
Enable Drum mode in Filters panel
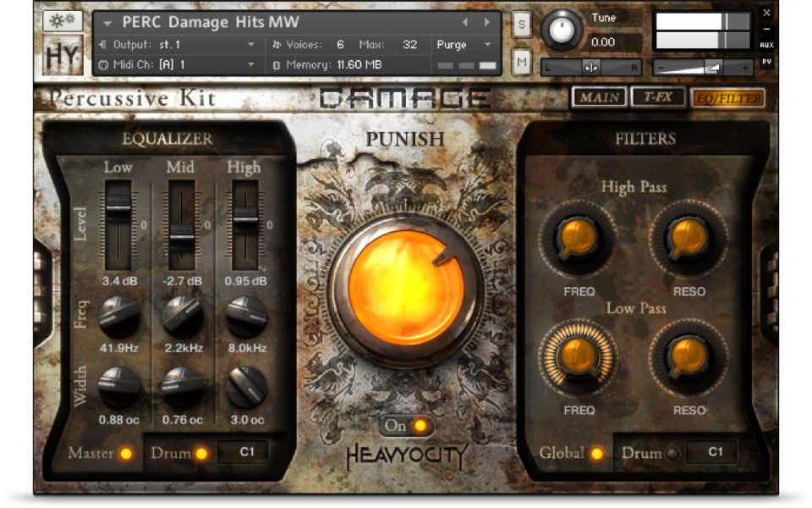[672, 454]
